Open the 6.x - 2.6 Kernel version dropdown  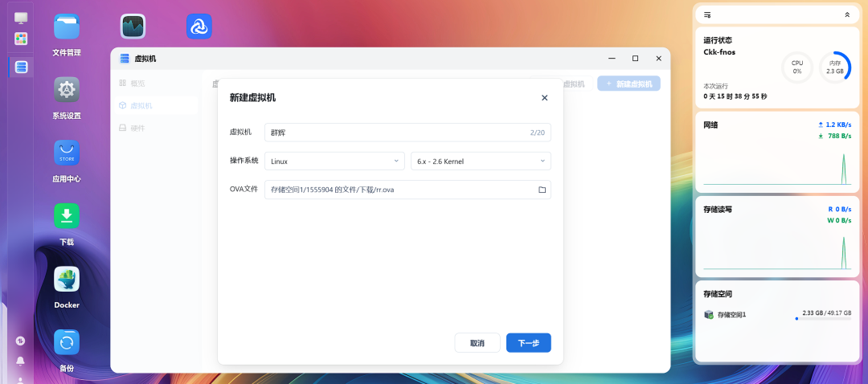click(x=481, y=161)
